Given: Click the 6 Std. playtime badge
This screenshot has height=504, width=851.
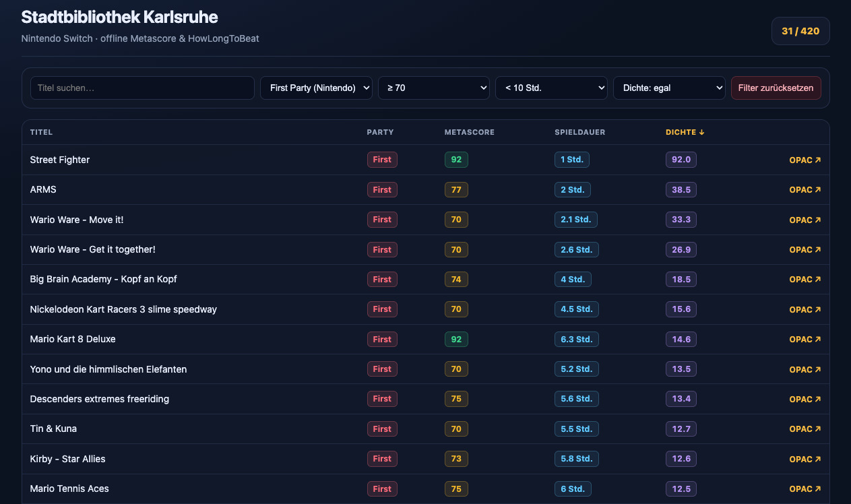Looking at the screenshot, I should tap(573, 489).
